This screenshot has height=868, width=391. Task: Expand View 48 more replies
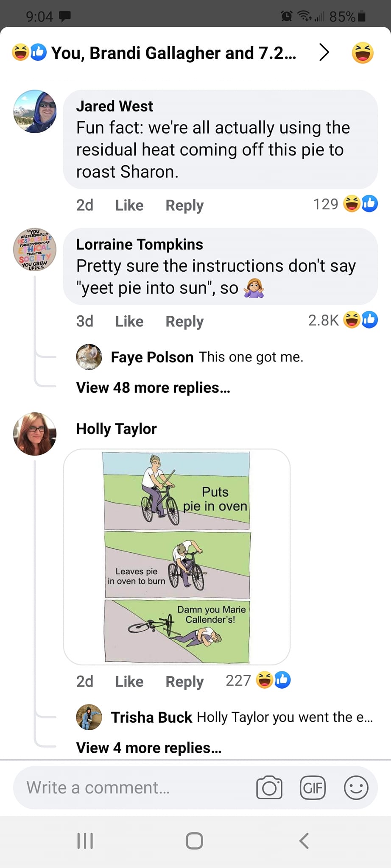(153, 388)
